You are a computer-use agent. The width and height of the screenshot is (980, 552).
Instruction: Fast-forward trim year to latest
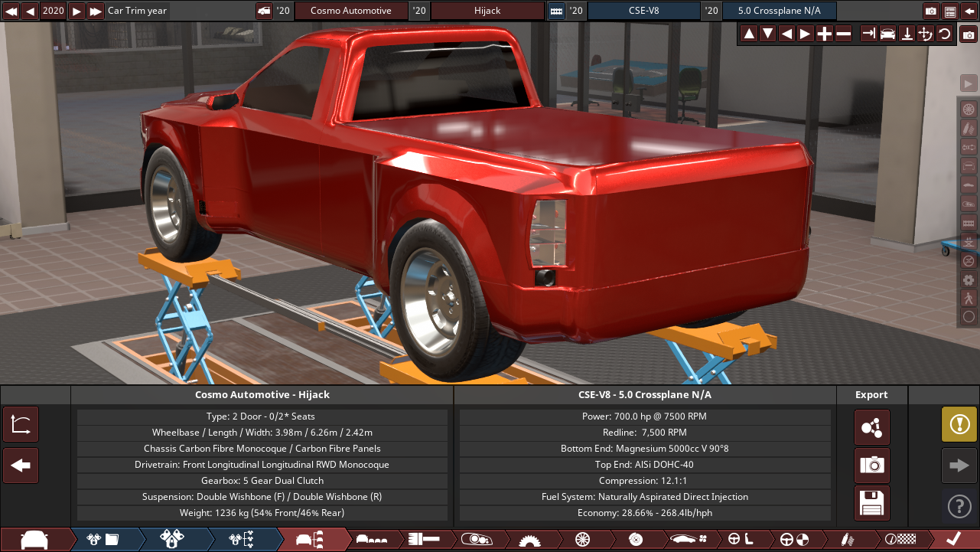point(96,11)
